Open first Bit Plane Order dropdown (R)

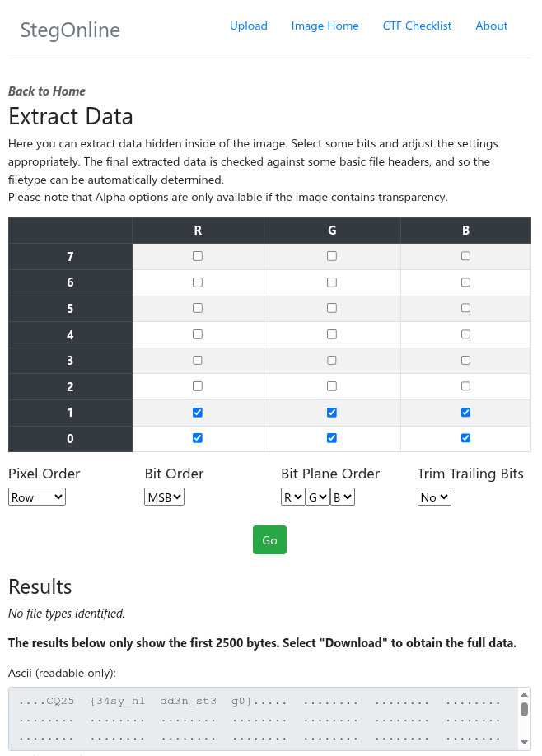(293, 497)
